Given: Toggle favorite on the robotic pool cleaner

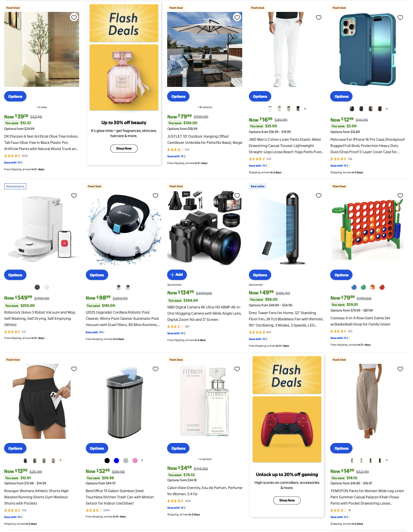Looking at the screenshot, I should (155, 196).
